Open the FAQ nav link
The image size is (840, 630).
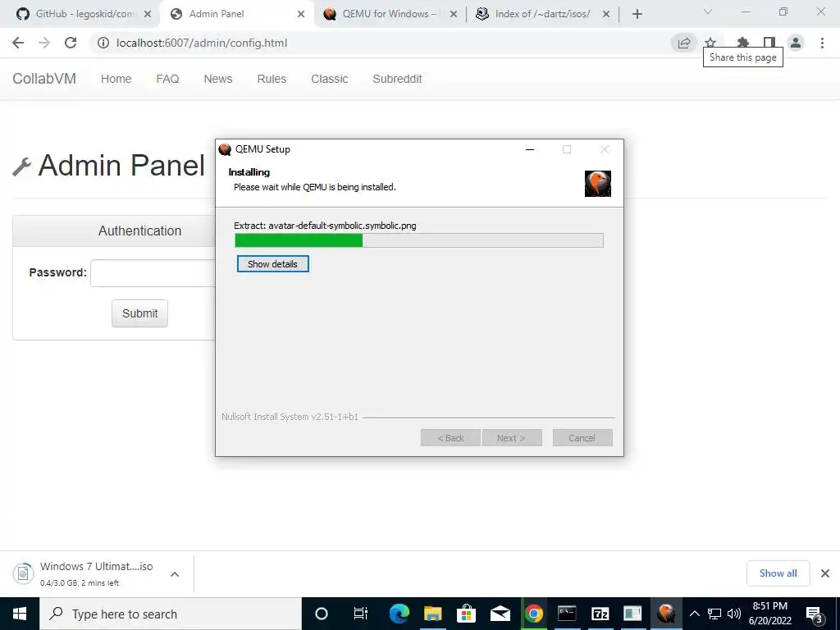point(167,79)
